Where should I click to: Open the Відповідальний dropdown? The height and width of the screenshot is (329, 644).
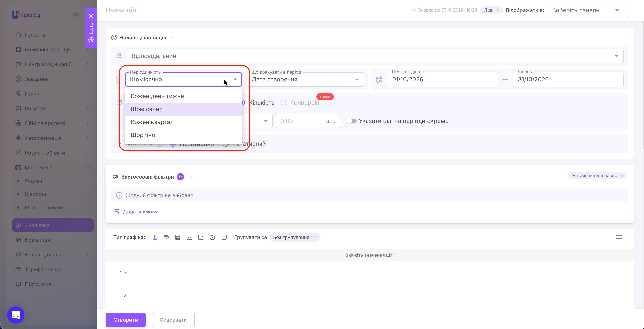(375, 56)
